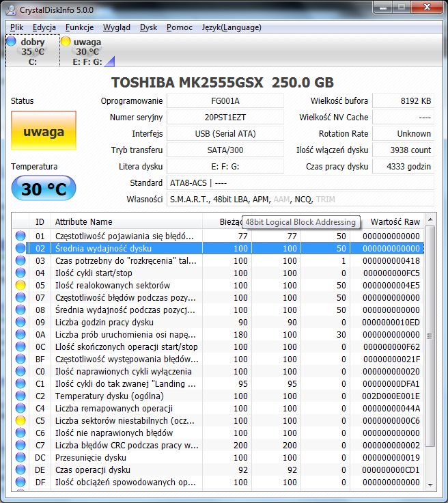448x503 pixels.
Task: Click the firmware field showing FG001A
Action: point(225,101)
